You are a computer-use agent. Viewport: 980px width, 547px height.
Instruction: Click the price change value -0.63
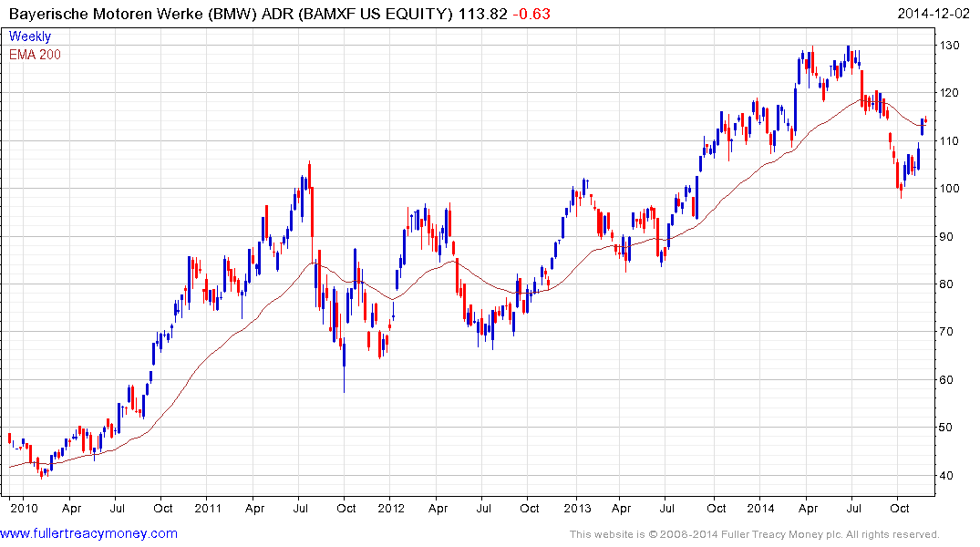click(531, 14)
